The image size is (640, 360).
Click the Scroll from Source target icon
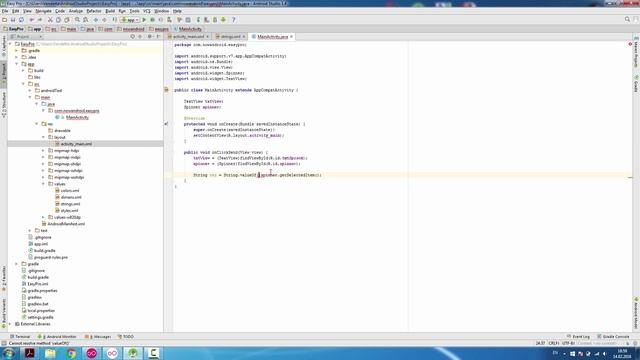[132, 37]
